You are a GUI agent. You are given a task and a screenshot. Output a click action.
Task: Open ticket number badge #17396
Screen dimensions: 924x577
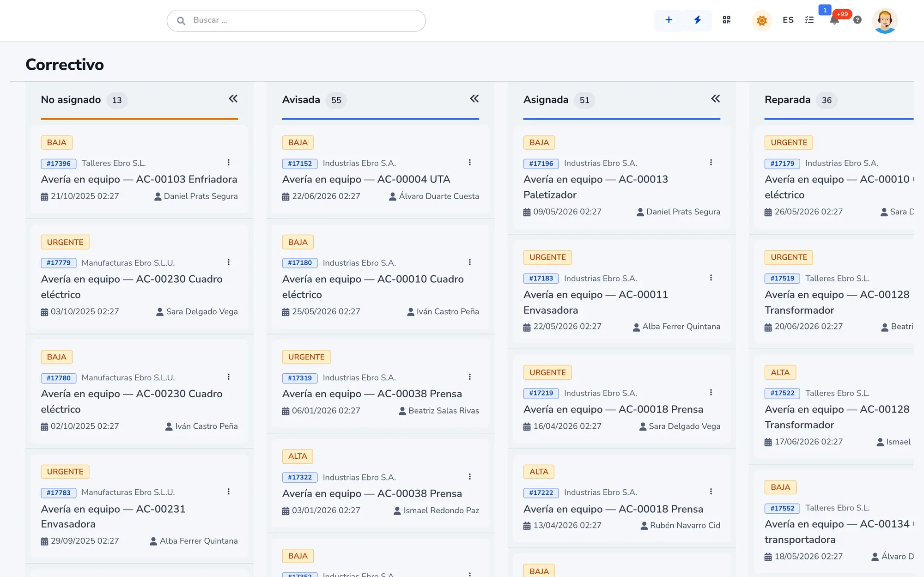pos(59,164)
